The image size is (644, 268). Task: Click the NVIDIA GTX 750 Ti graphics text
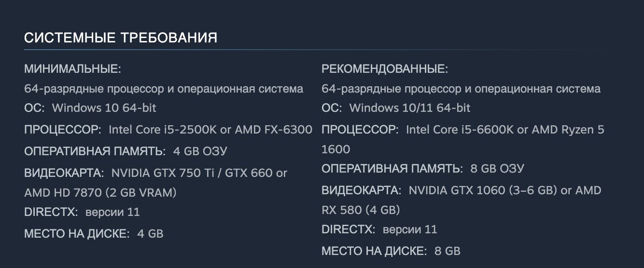point(164,173)
